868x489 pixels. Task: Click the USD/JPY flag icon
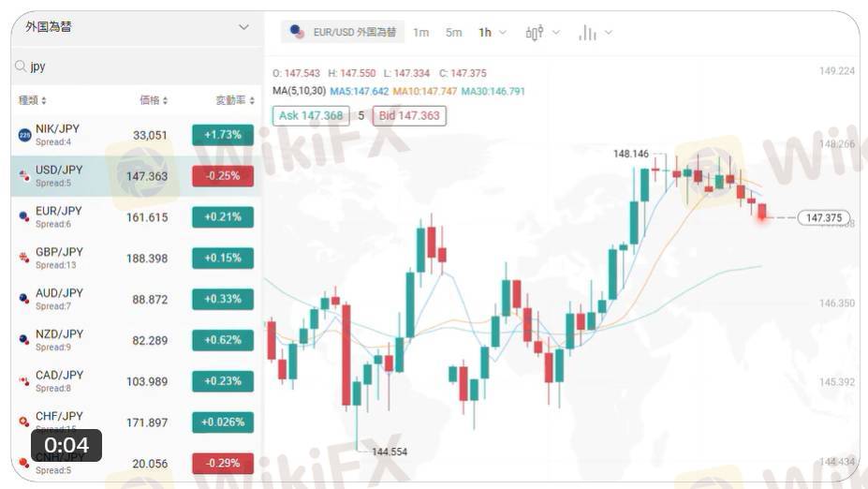coord(24,175)
